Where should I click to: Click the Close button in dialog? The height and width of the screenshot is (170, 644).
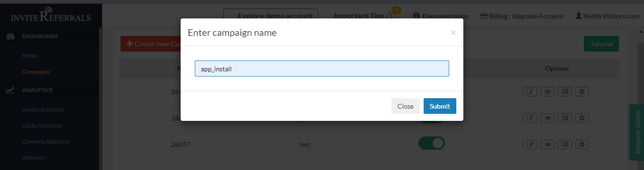coord(405,106)
